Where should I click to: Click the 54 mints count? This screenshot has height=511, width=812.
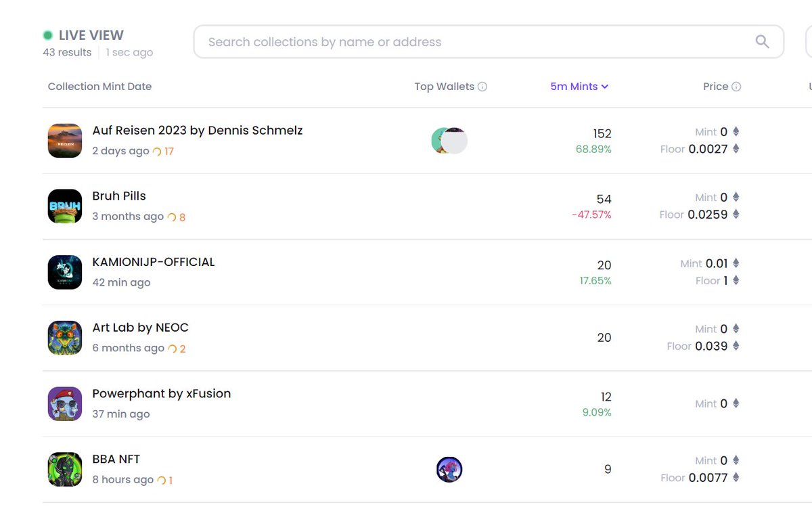604,199
